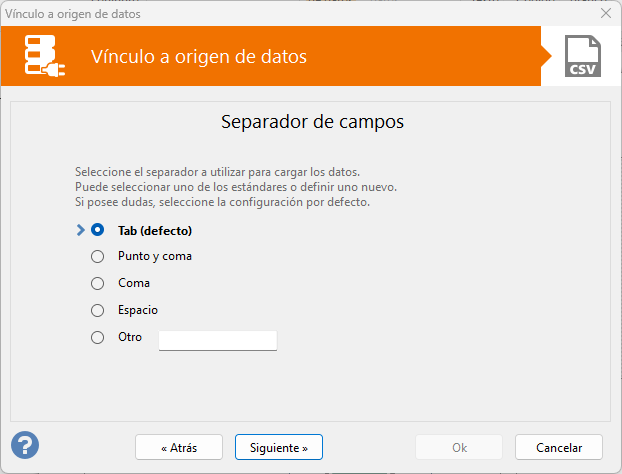Image resolution: width=622 pixels, height=474 pixels.
Task: Click the Separador de campos heading
Action: click(x=312, y=121)
